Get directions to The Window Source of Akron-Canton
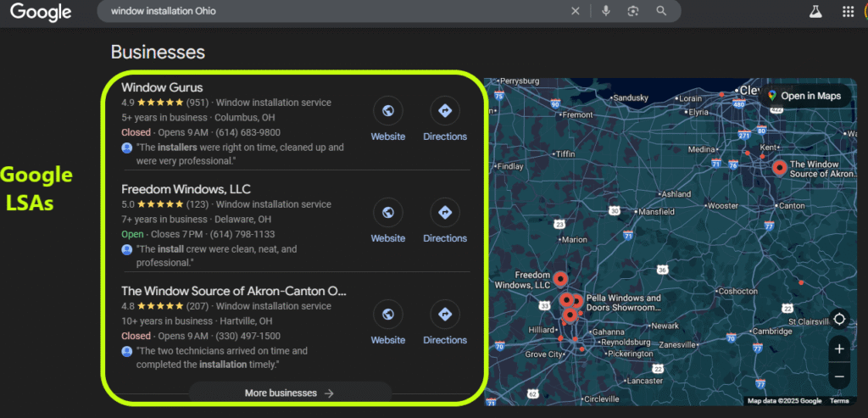This screenshot has width=868, height=418. (445, 324)
